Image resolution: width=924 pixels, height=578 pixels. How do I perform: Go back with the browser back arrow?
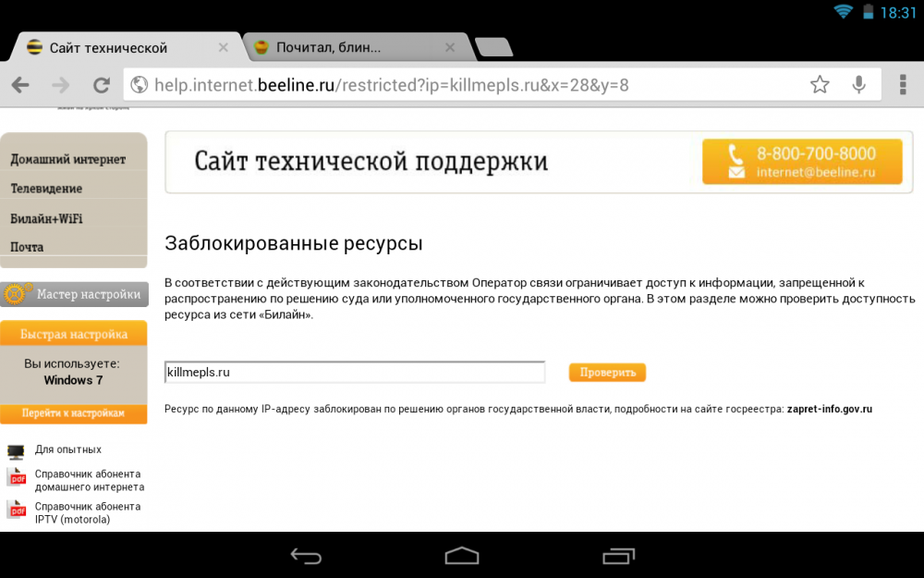[20, 85]
